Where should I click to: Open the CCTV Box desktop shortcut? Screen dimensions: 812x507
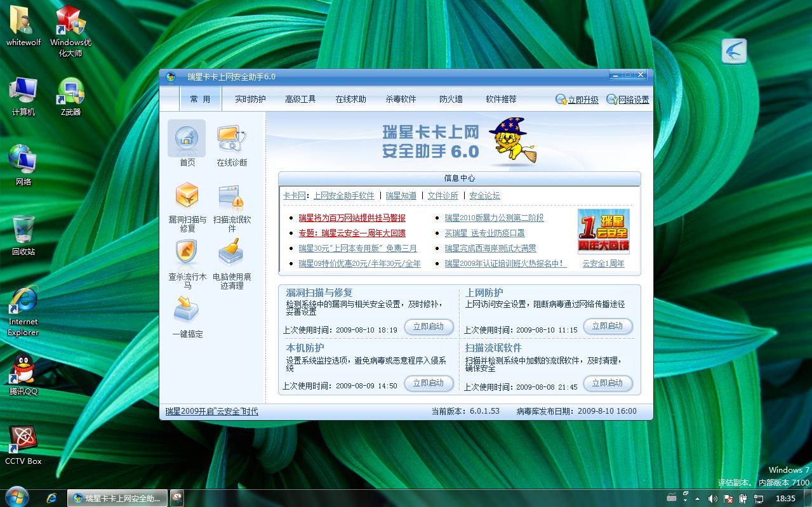pyautogui.click(x=23, y=439)
